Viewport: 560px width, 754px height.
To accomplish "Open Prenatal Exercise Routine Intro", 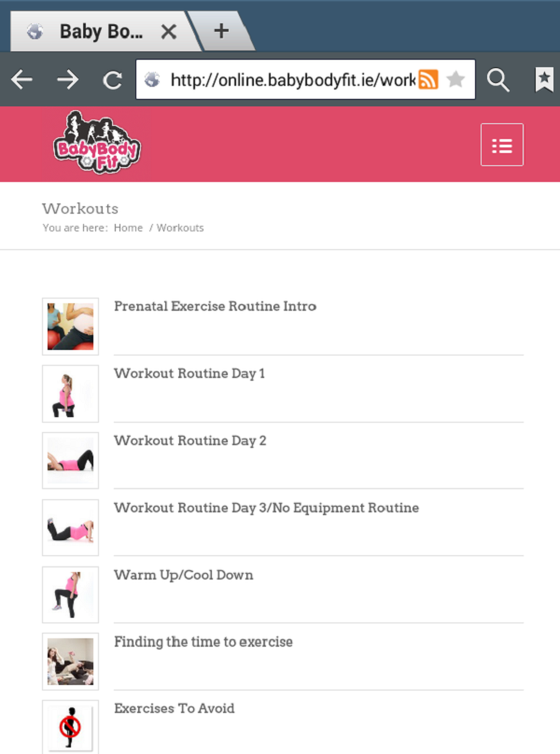I will click(215, 306).
